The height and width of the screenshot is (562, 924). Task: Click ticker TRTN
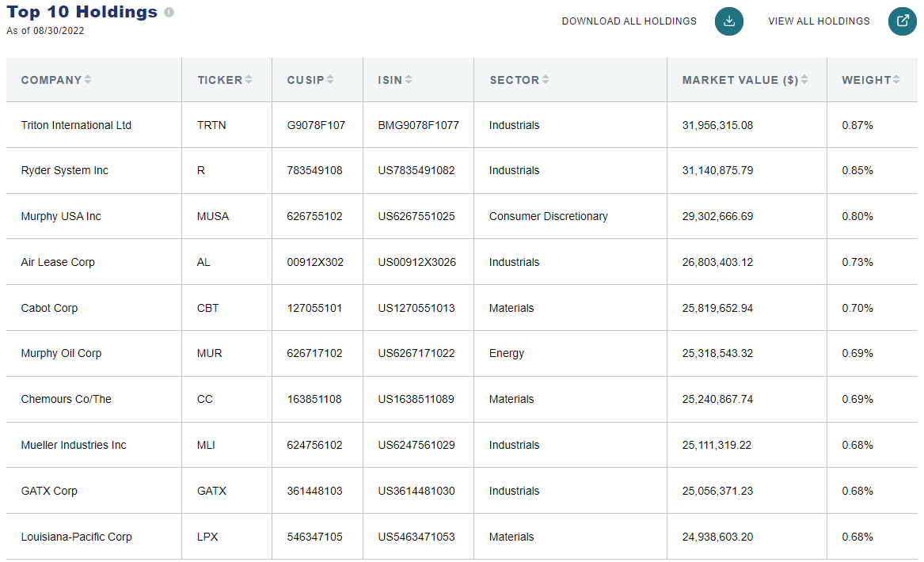(211, 126)
